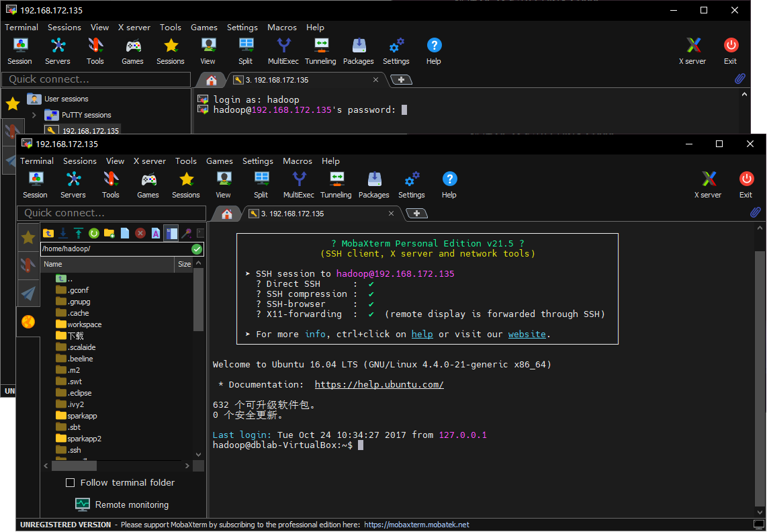Open the sessions star side tab in front window

tap(28, 237)
